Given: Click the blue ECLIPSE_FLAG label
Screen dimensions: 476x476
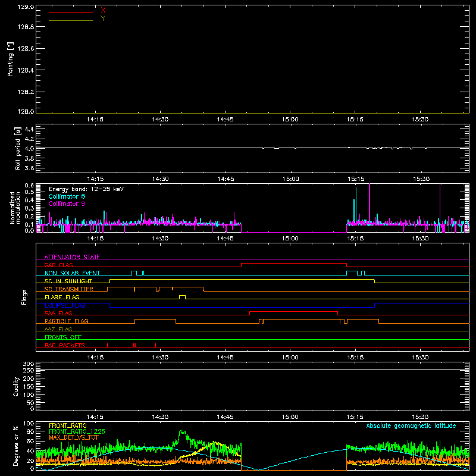Looking at the screenshot, I should [x=65, y=305].
